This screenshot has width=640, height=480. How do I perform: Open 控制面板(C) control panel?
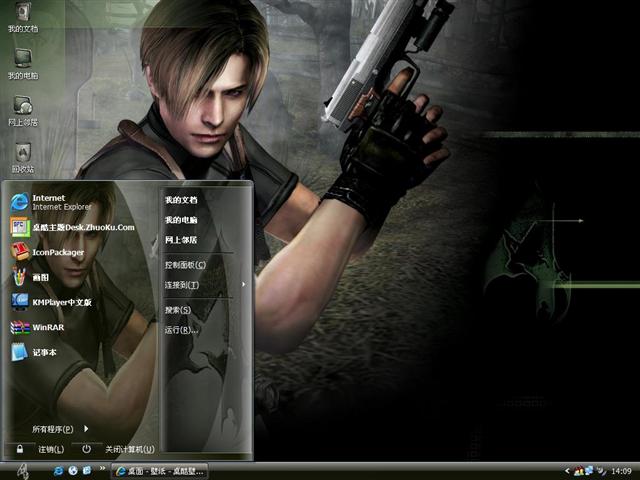tap(185, 265)
